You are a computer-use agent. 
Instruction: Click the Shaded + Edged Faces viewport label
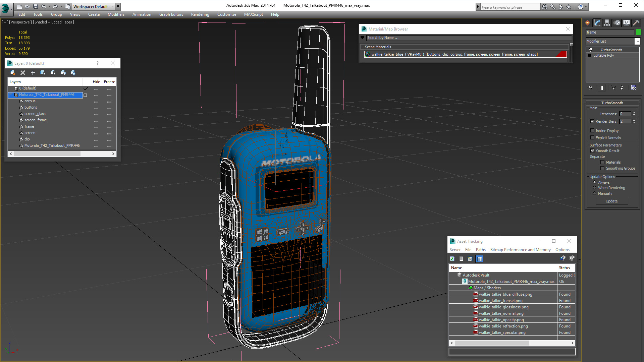tap(53, 22)
